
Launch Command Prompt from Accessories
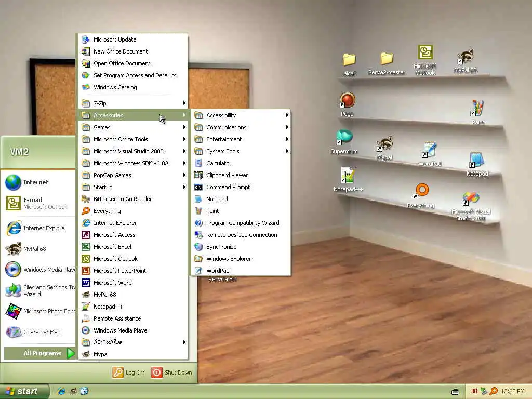click(x=241, y=187)
